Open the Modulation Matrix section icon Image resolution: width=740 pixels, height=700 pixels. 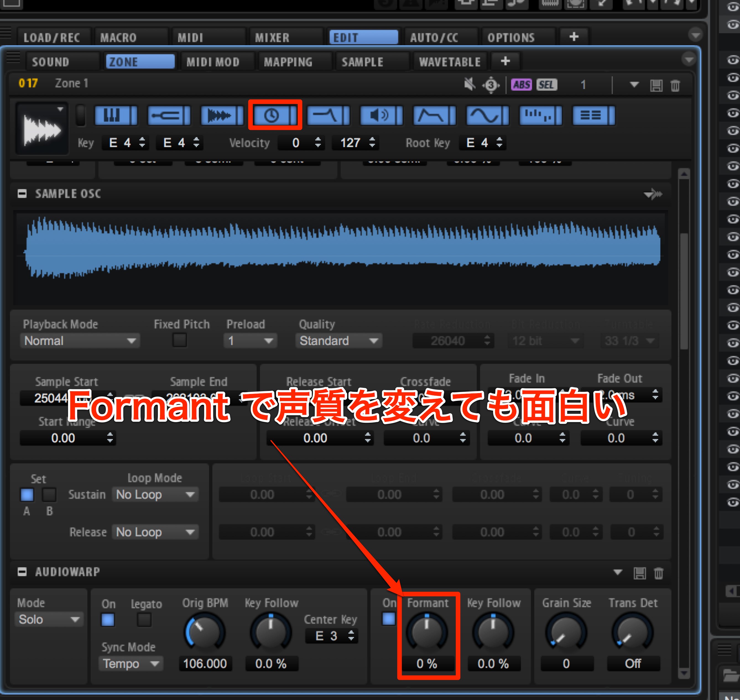pos(594,115)
